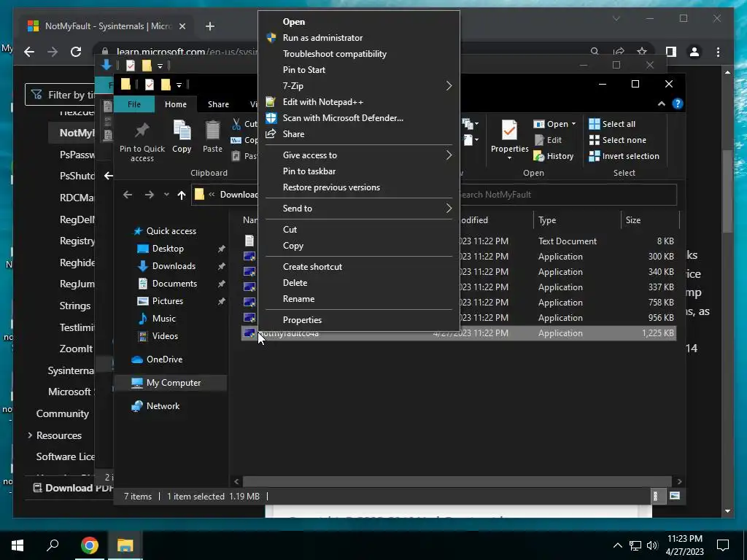Switch to the Home ribbon tab
The width and height of the screenshot is (747, 560).
coord(176,104)
